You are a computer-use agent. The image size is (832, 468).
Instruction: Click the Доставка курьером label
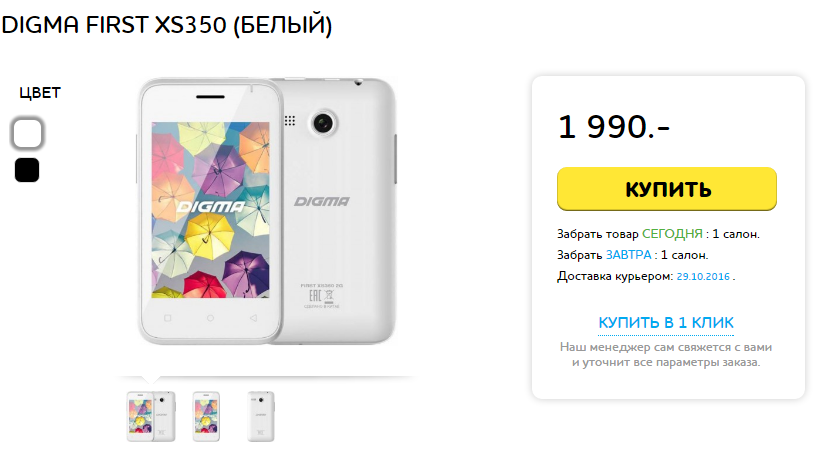pyautogui.click(x=615, y=276)
